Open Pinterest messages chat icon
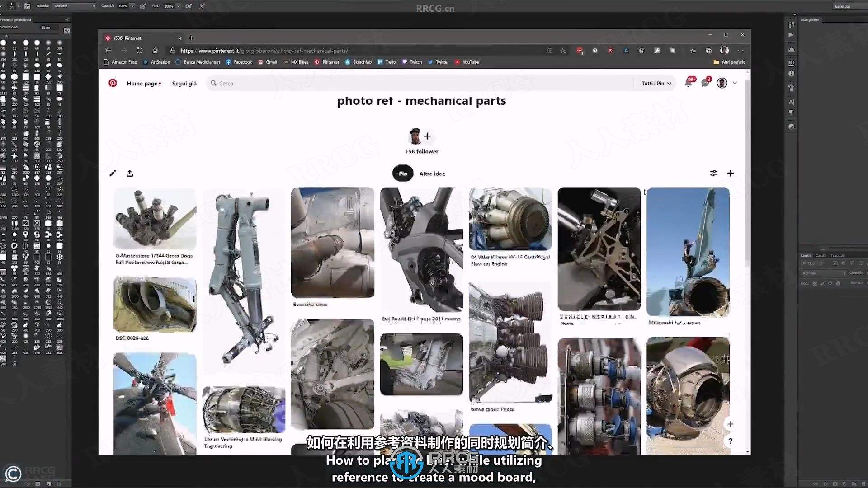 click(705, 83)
